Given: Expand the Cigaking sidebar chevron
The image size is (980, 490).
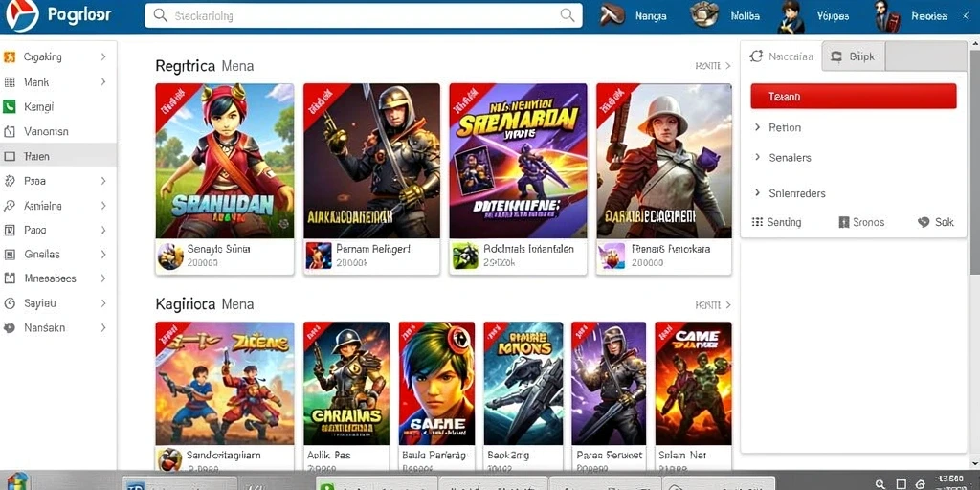Looking at the screenshot, I should click(103, 56).
